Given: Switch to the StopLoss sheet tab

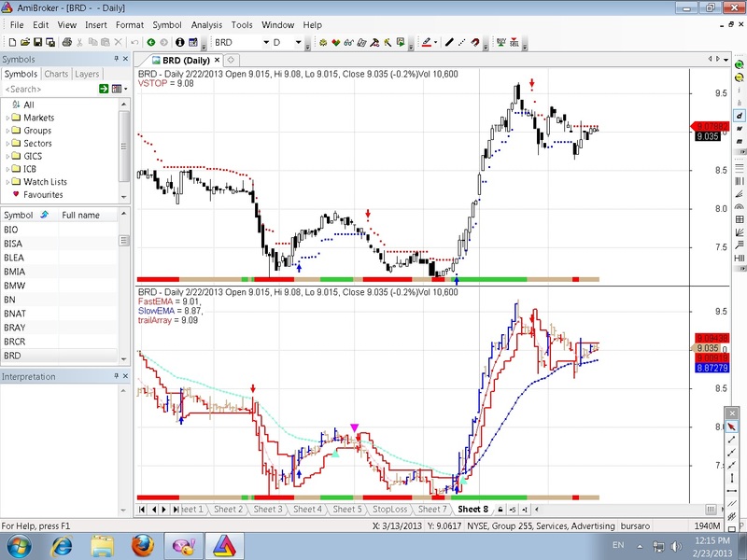Looking at the screenshot, I should pyautogui.click(x=389, y=509).
